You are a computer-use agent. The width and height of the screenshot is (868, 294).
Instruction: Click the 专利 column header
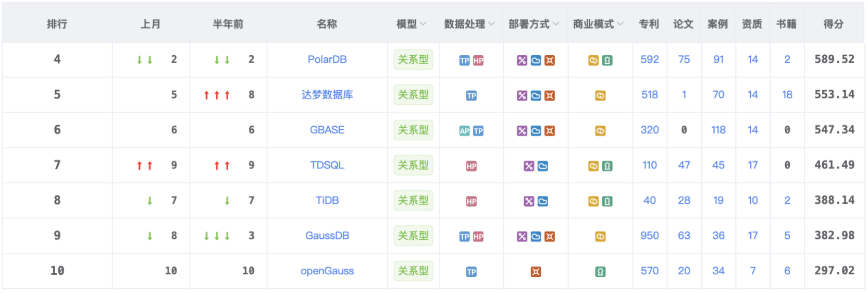(x=649, y=24)
